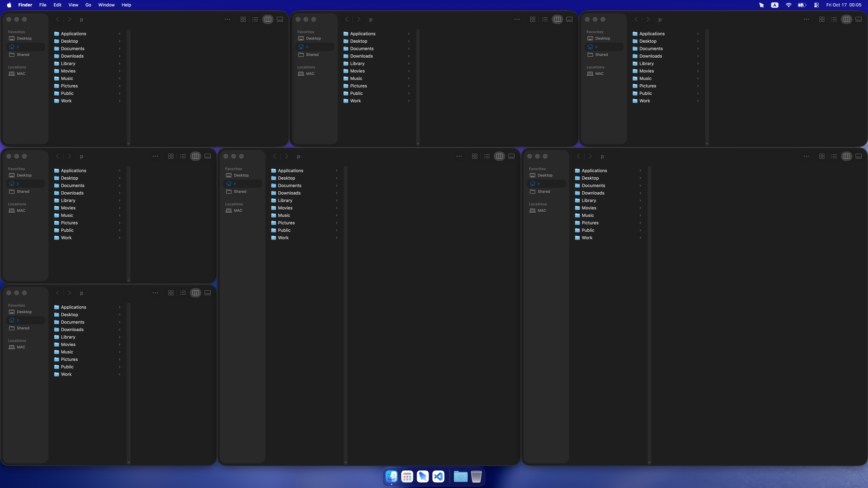This screenshot has height=488, width=868.
Task: Expand Downloads folder chevron in top-left window
Action: pos(119,56)
